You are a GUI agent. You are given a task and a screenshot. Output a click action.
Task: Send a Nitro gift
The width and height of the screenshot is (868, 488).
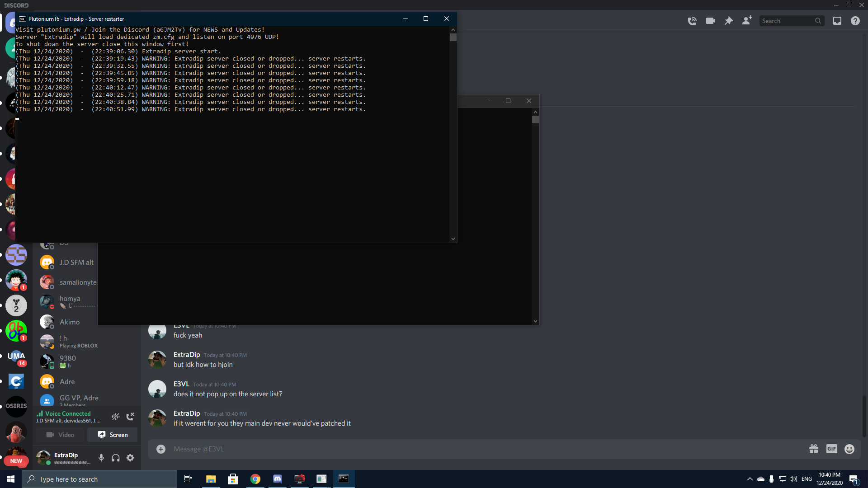[814, 449]
